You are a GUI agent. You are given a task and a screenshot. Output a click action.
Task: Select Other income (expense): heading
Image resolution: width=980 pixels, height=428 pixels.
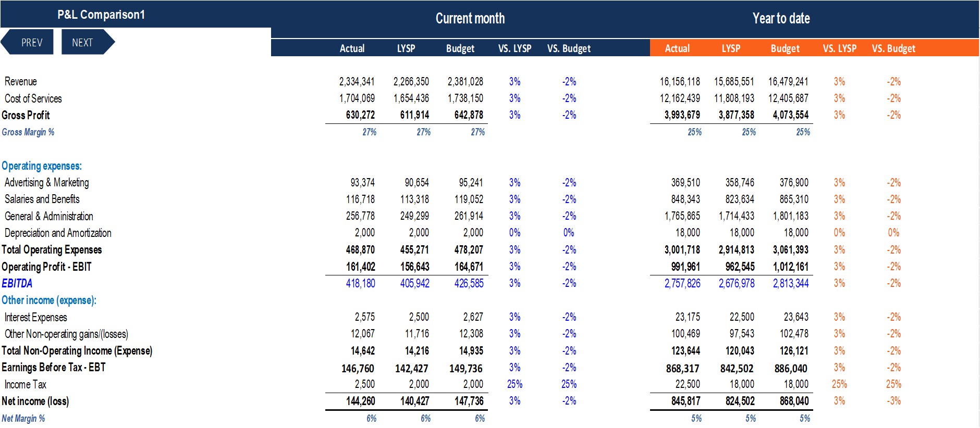[49, 300]
